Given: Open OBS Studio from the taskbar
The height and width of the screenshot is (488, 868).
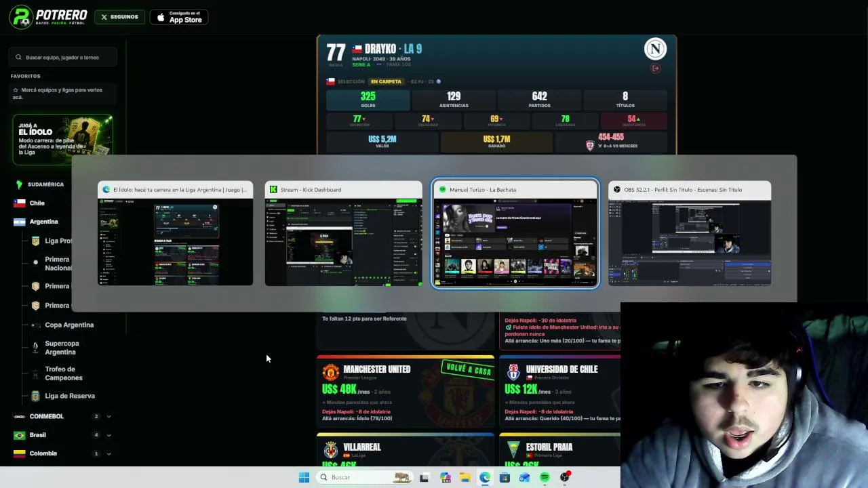Looking at the screenshot, I should 564,477.
